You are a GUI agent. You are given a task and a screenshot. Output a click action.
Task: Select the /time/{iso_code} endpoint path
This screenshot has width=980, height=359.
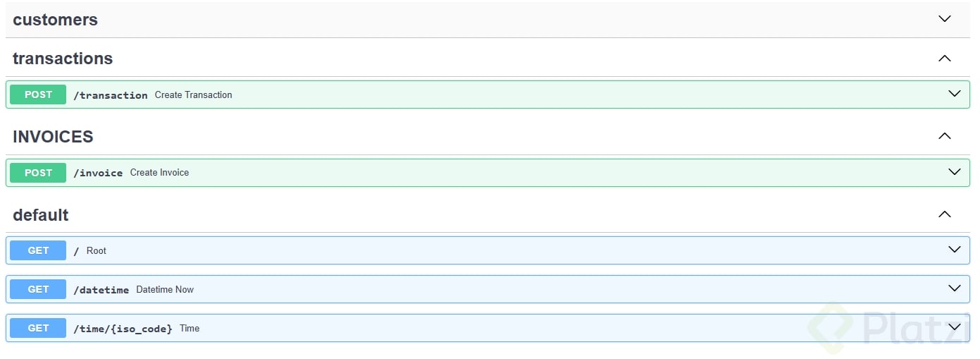[123, 329]
